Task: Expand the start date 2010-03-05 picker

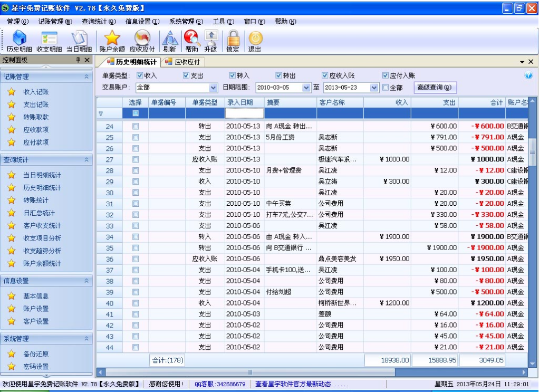Action: pyautogui.click(x=306, y=88)
